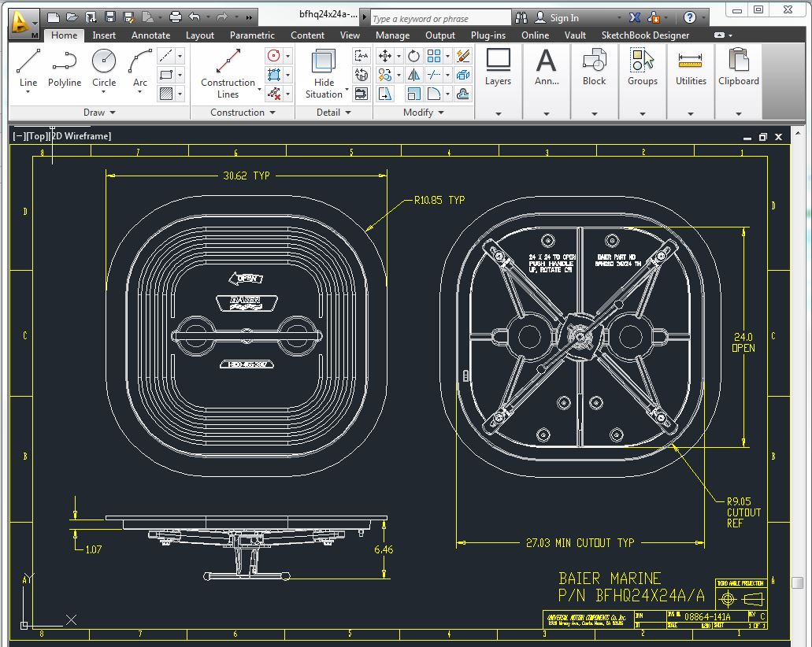Click the Fillet tool icon

434,94
